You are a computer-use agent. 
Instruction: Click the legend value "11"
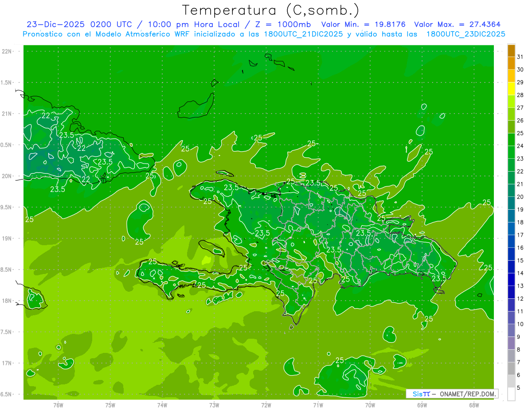(520, 311)
